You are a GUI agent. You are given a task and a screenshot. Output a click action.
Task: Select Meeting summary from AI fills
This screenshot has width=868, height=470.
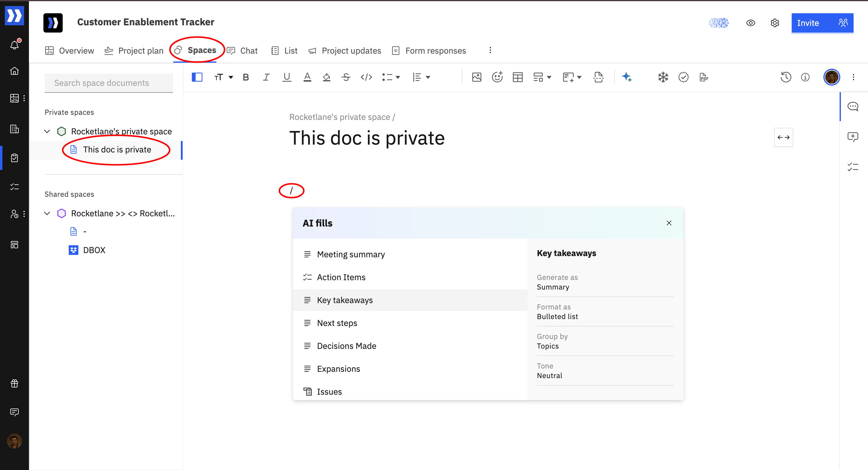tap(351, 254)
